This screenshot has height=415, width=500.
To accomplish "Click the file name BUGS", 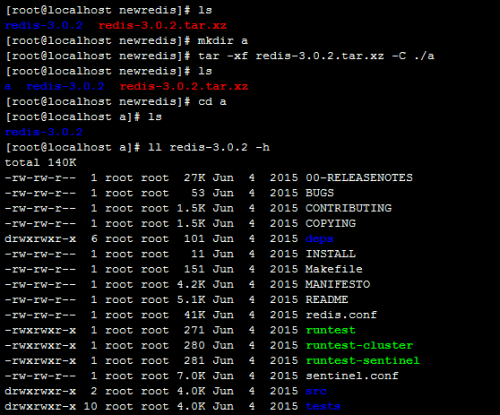I will coord(320,193).
